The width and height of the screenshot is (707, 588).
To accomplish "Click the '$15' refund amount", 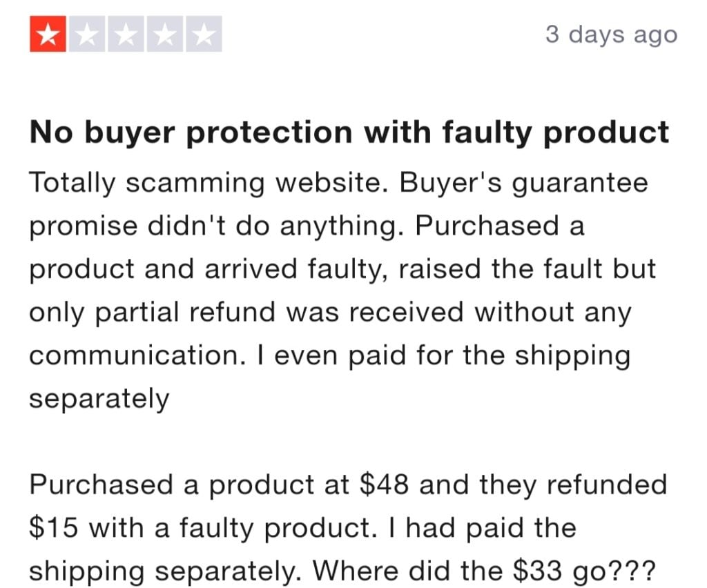I will click(x=54, y=528).
